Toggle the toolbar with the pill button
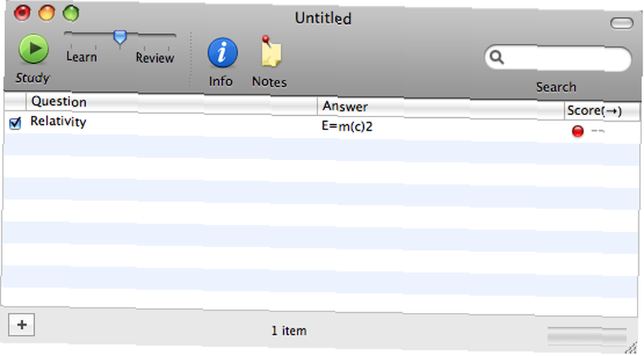This screenshot has width=644, height=356. (621, 23)
